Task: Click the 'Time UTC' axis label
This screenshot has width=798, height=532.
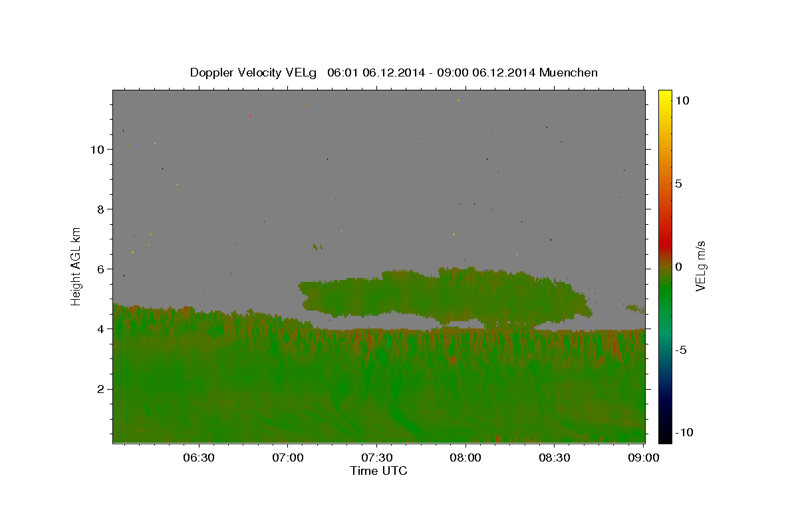Action: [x=378, y=471]
